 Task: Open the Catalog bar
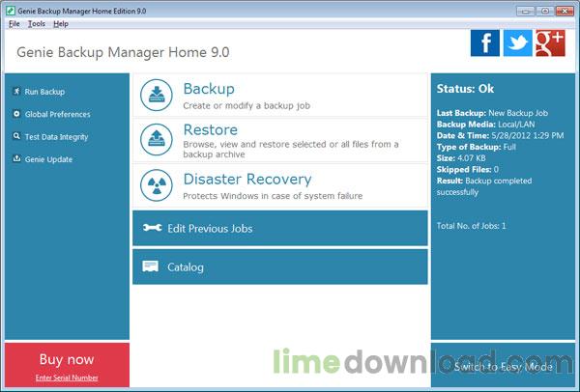280,266
